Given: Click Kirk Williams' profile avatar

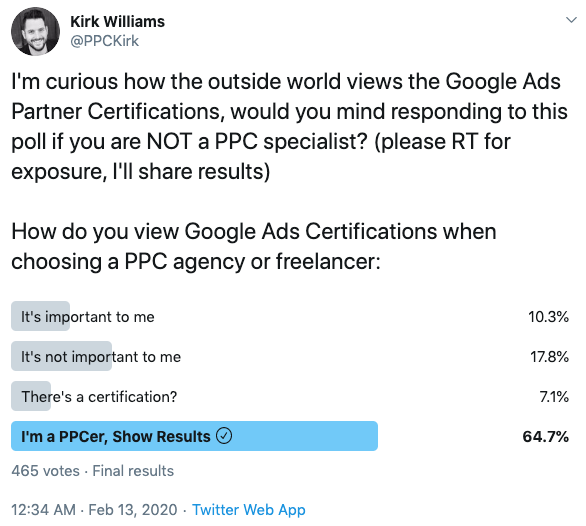Looking at the screenshot, I should (36, 31).
